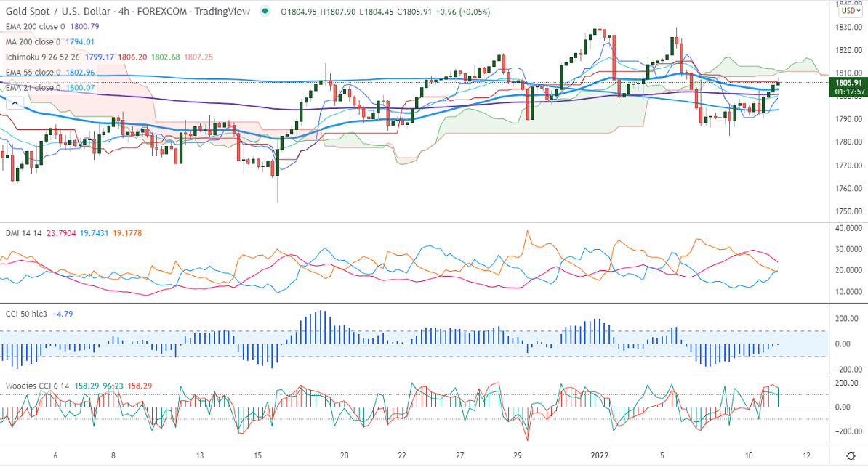The width and height of the screenshot is (868, 467).
Task: Click the close price C1805.91 in header
Action: 414,12
